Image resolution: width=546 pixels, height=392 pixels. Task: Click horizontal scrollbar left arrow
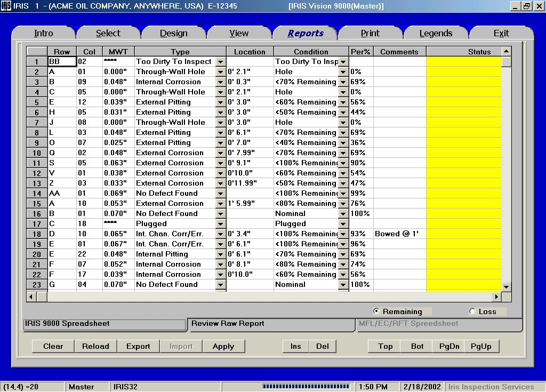(x=31, y=297)
